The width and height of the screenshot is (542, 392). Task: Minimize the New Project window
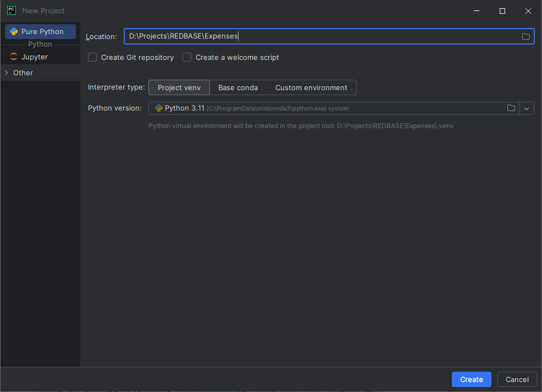pyautogui.click(x=477, y=10)
